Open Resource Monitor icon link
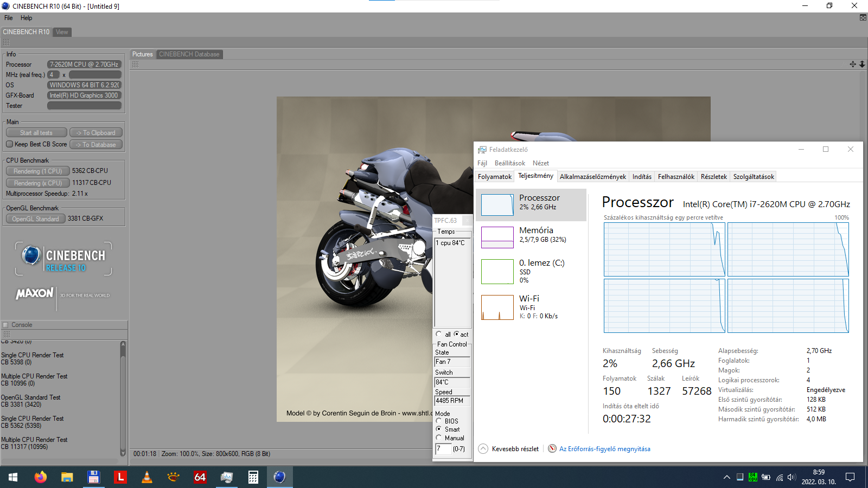Viewport: 868px width, 488px height. [552, 448]
